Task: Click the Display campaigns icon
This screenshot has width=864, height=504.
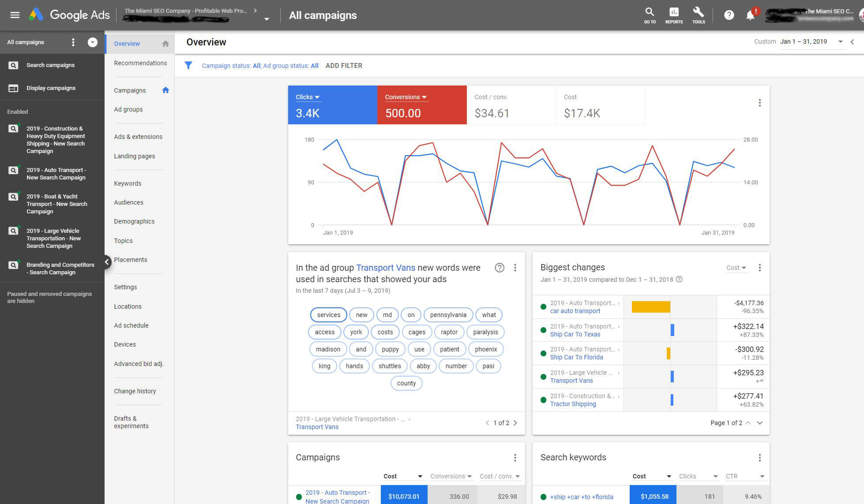Action: [14, 88]
